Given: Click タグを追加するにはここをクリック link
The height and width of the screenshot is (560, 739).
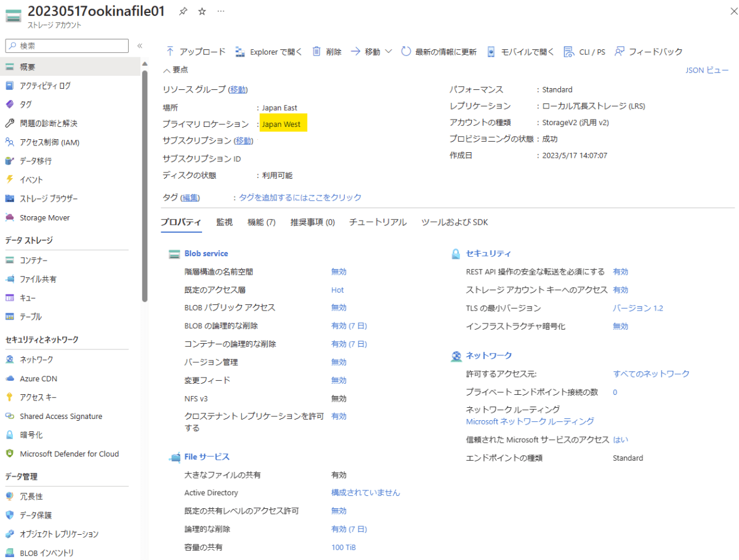Looking at the screenshot, I should pos(300,198).
